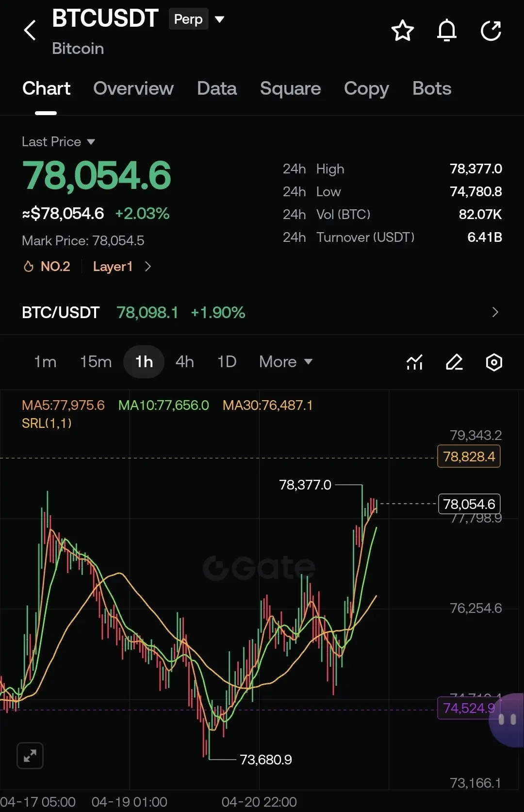Add BTCUSDT to favorites star

pyautogui.click(x=402, y=31)
